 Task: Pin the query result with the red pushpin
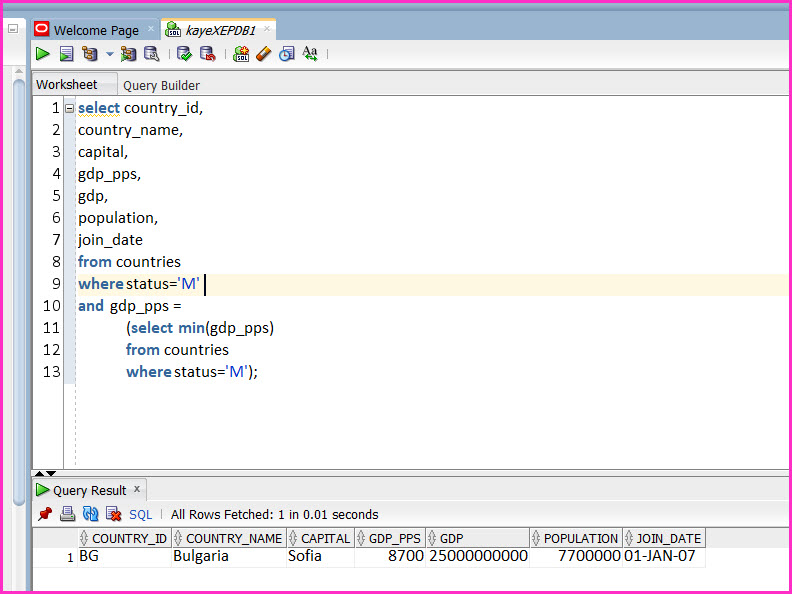tap(45, 514)
